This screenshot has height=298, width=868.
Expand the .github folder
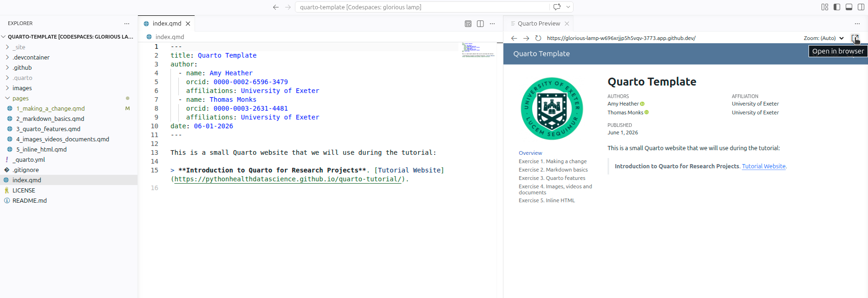click(69, 67)
